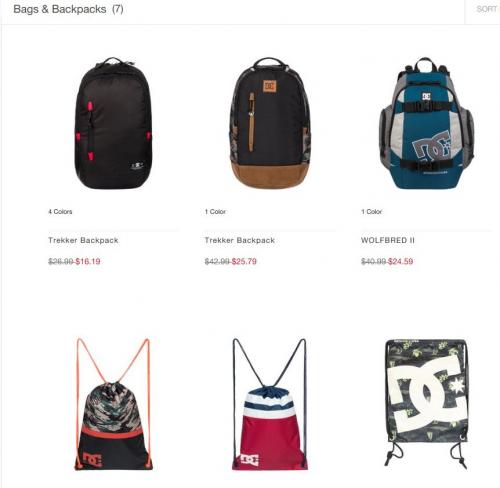View the orange-strap camo drawstring bag
Screen dimensions: 500x488
pos(113,404)
